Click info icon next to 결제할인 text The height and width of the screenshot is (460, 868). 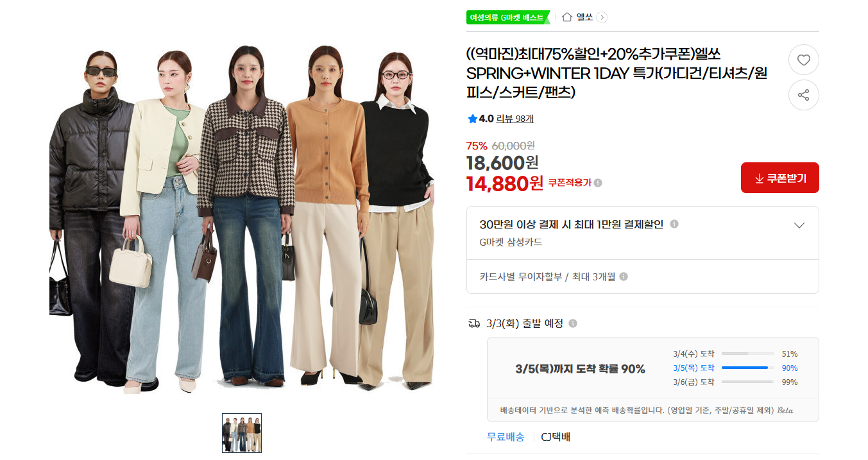(674, 224)
